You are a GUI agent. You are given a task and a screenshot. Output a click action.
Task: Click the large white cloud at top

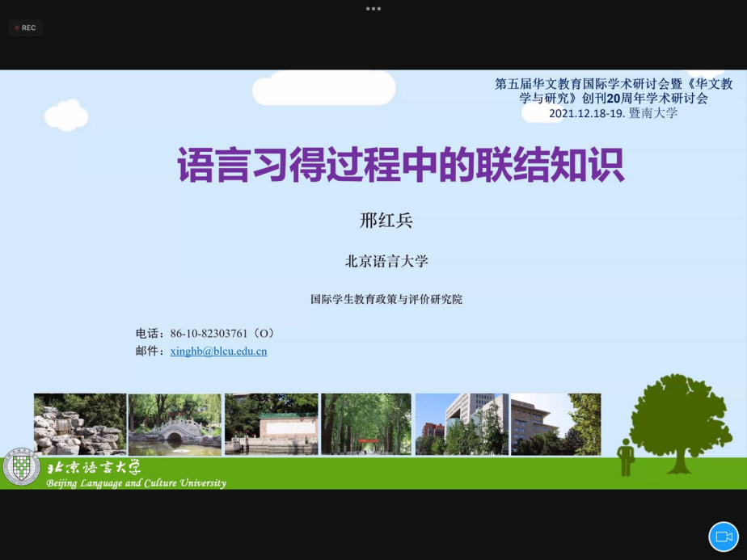coord(323,87)
